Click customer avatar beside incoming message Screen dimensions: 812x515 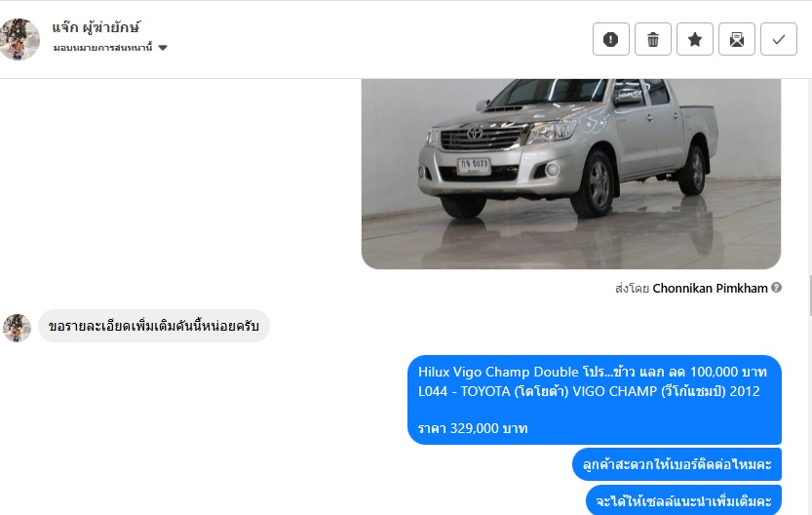coord(17,328)
